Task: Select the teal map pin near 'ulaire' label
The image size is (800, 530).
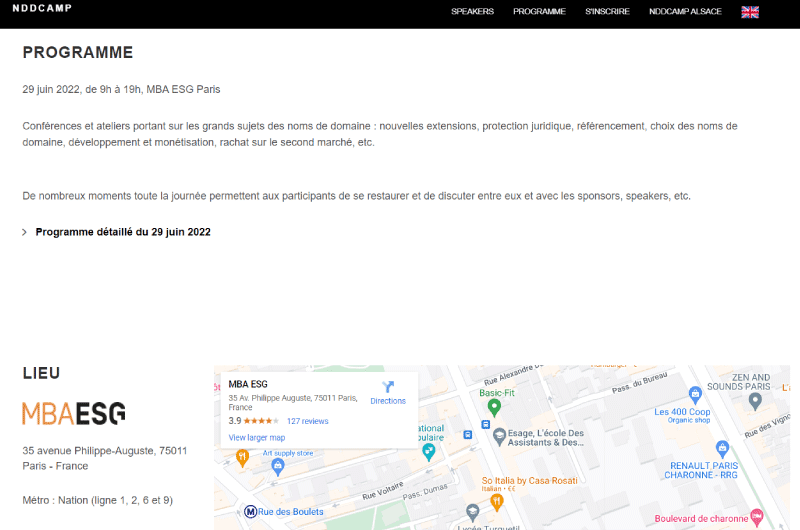Action: (429, 452)
